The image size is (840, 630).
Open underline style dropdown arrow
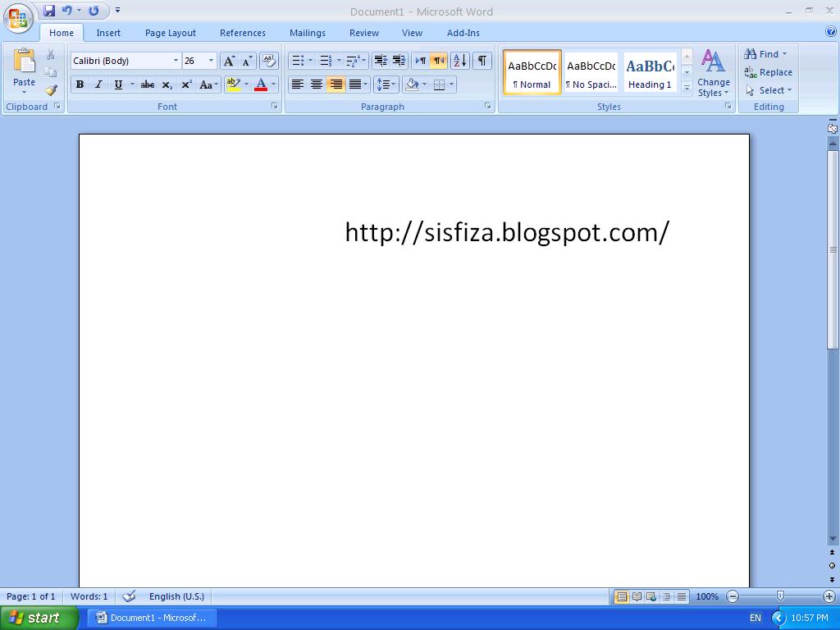132,84
